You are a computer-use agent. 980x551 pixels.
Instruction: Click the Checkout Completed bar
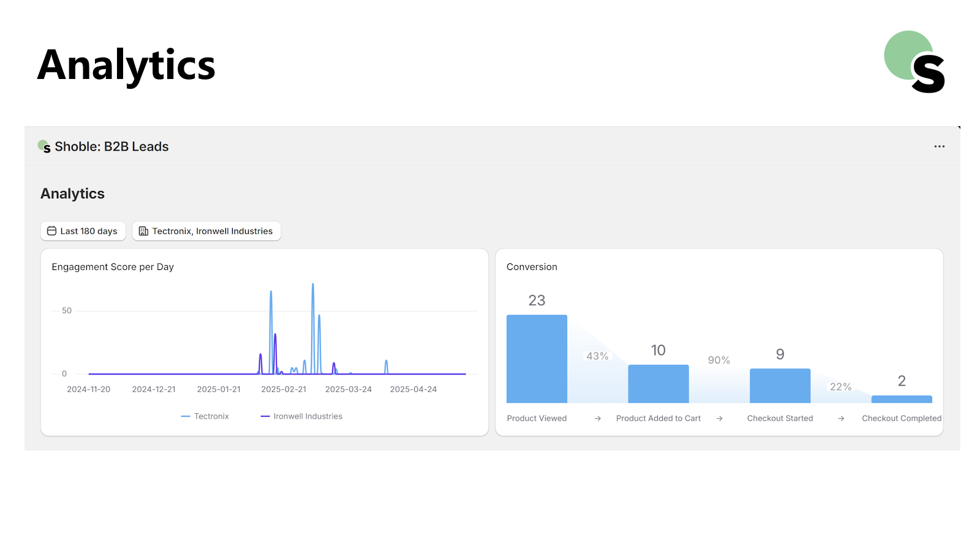(902, 399)
